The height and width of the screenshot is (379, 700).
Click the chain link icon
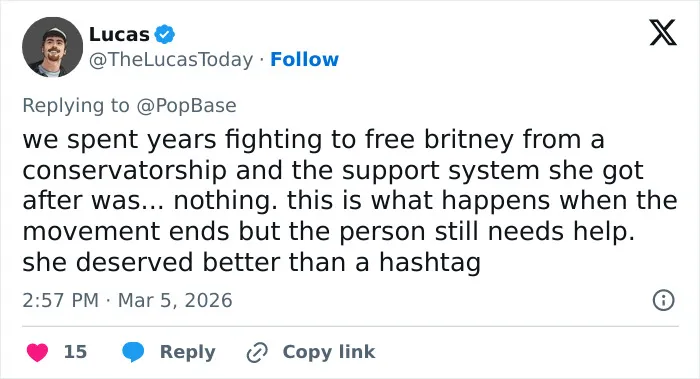point(257,352)
